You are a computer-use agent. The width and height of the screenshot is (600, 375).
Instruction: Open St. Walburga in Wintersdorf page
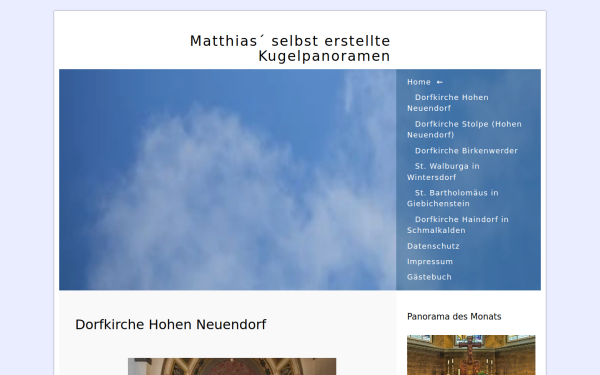(x=443, y=171)
